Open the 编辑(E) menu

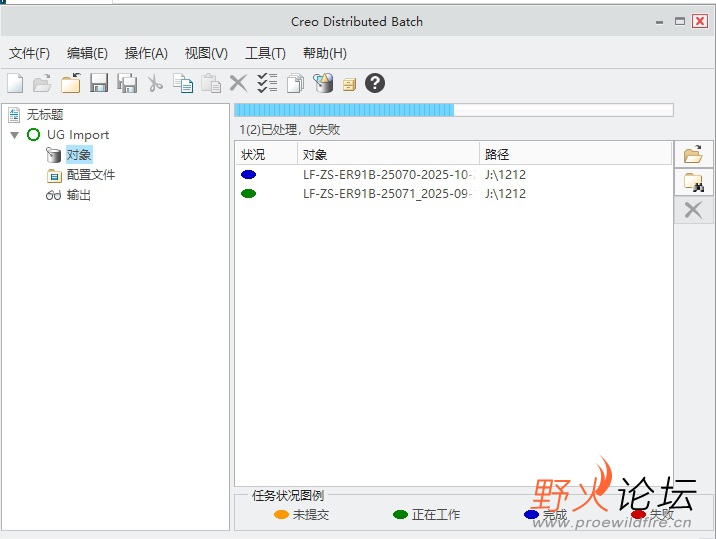(x=87, y=53)
